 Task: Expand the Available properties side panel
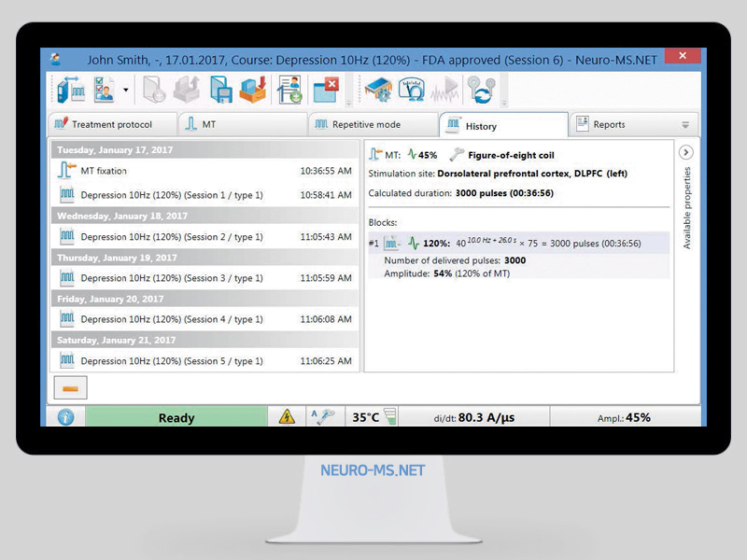[x=685, y=152]
